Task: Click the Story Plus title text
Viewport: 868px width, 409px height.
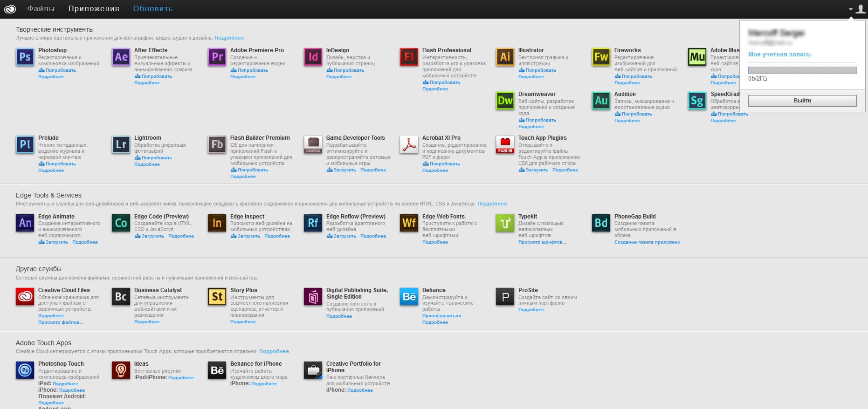Action: 244,290
